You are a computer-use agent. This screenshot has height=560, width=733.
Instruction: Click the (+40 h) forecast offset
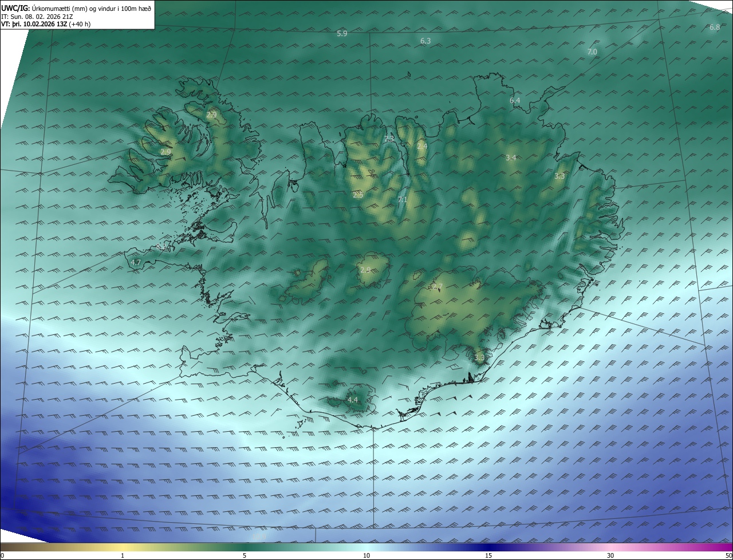pos(80,24)
